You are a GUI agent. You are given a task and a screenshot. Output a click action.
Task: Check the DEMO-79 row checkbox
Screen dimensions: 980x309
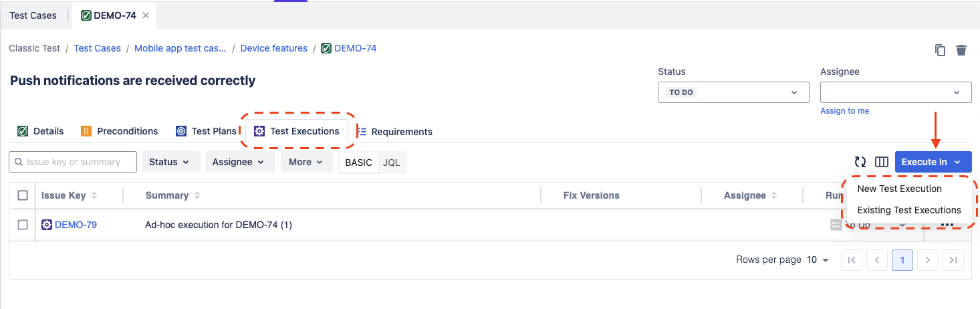pyautogui.click(x=23, y=225)
